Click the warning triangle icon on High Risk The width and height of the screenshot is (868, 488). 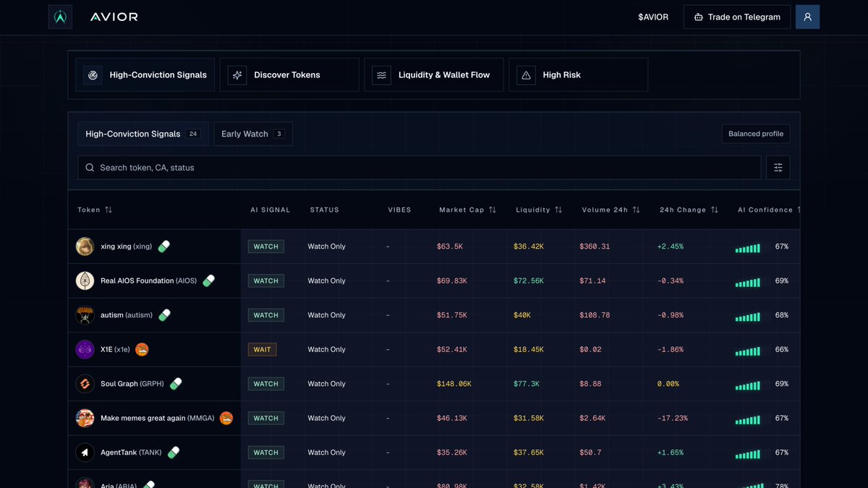[526, 75]
